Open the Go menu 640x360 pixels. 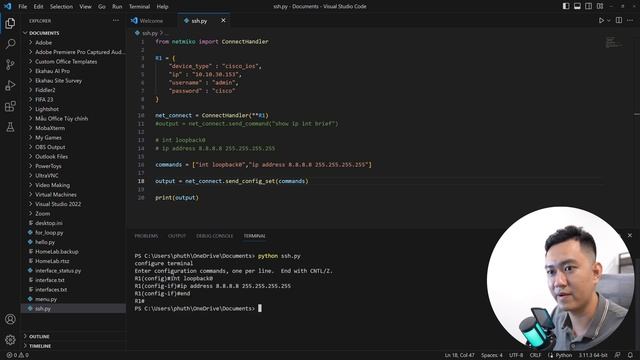pos(102,7)
